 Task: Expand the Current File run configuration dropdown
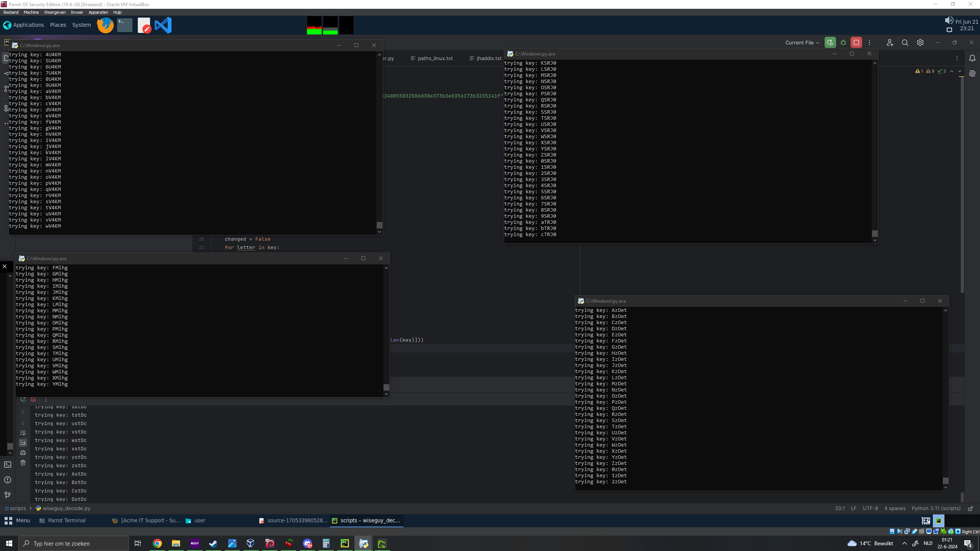pos(802,42)
